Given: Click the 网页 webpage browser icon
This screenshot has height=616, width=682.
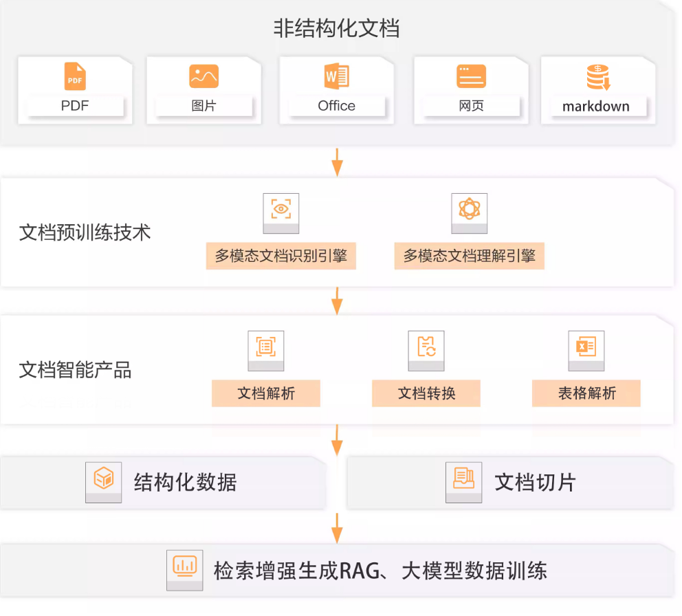Looking at the screenshot, I should 471,76.
